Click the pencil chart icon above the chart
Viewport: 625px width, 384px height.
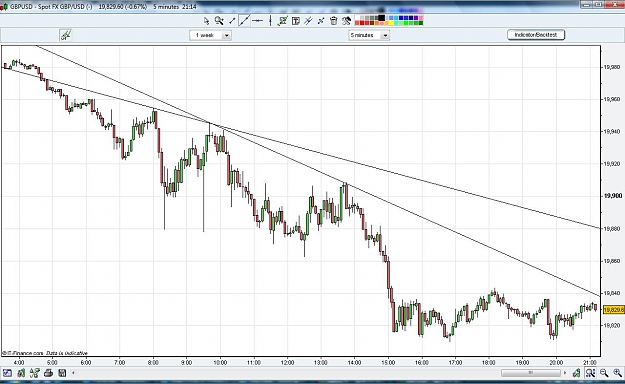pyautogui.click(x=66, y=35)
